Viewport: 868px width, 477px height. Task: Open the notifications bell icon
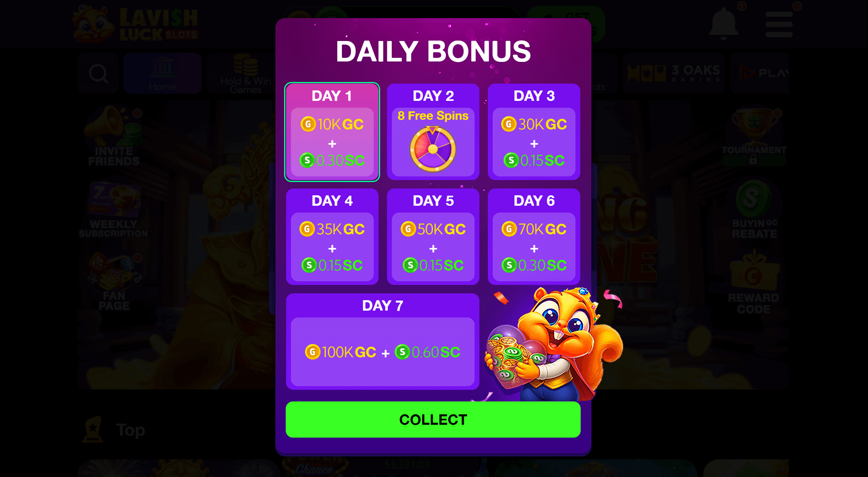(x=724, y=23)
